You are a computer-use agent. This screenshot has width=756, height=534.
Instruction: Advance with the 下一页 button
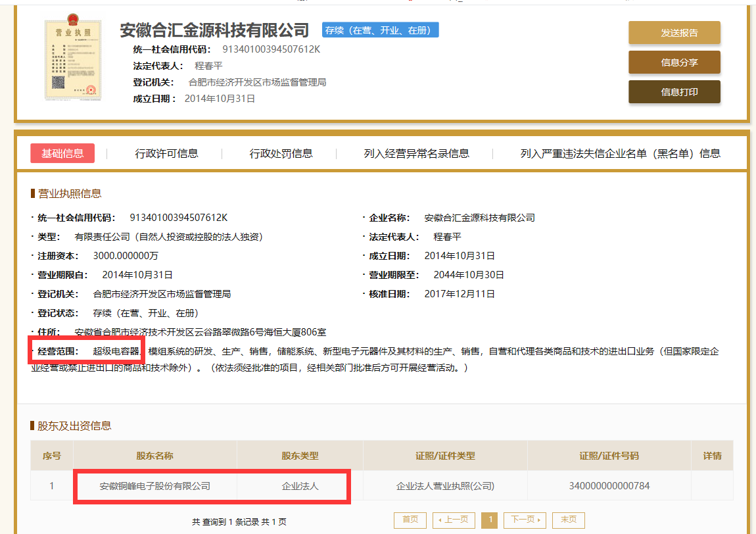pyautogui.click(x=525, y=520)
